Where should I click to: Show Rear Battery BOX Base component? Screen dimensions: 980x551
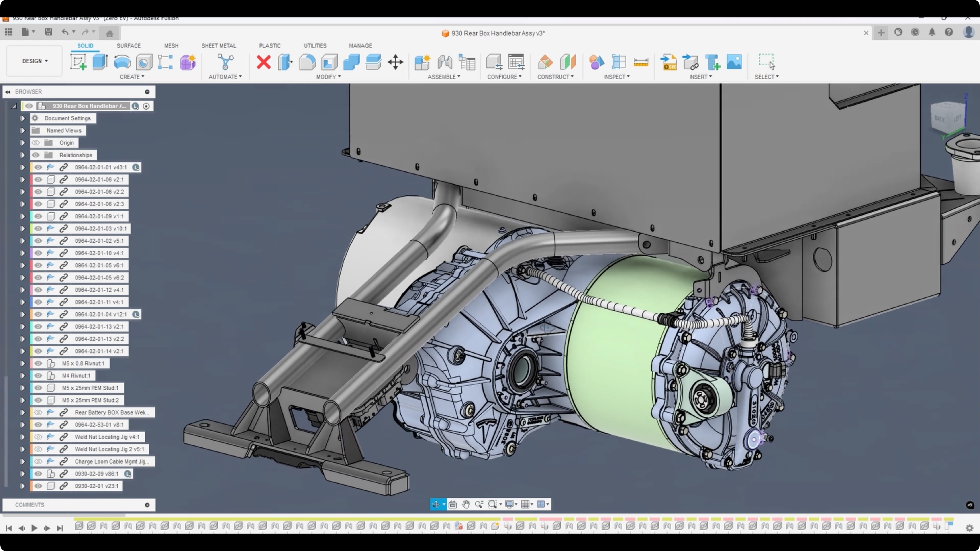38,412
